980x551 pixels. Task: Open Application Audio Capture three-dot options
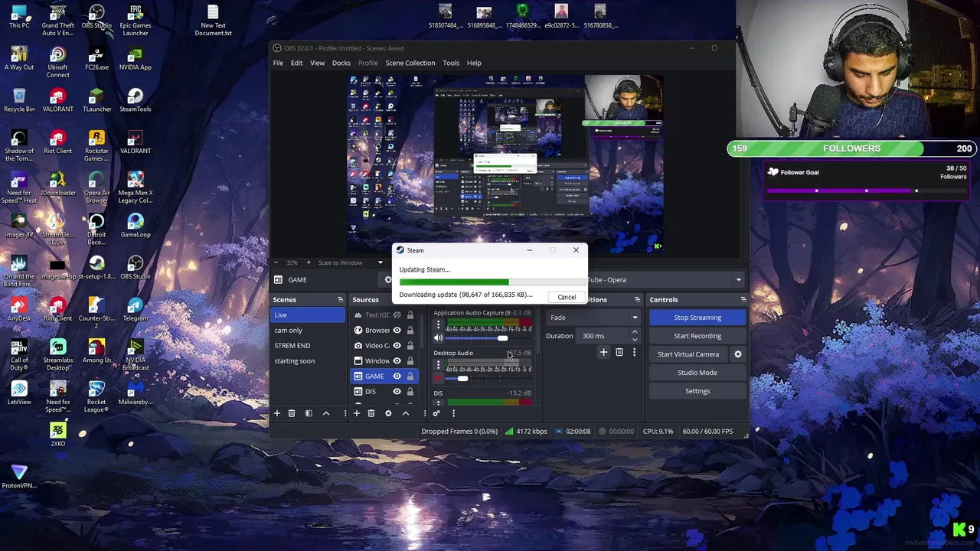pyautogui.click(x=438, y=325)
